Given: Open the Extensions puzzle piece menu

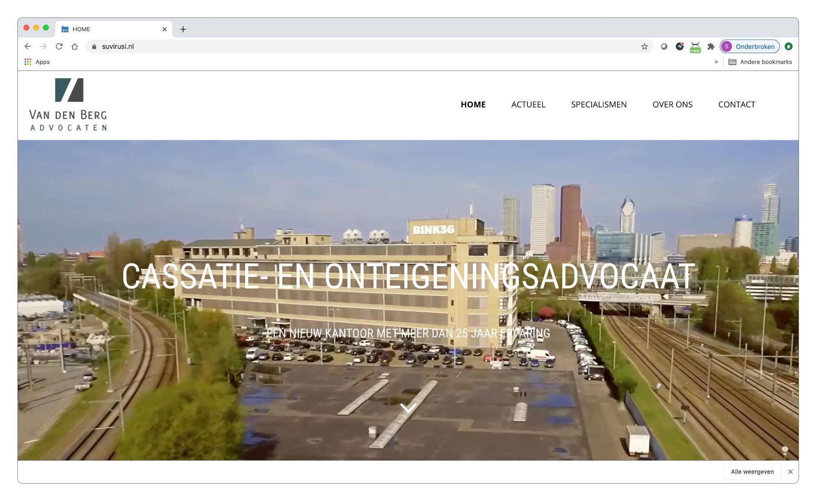Looking at the screenshot, I should coord(711,46).
